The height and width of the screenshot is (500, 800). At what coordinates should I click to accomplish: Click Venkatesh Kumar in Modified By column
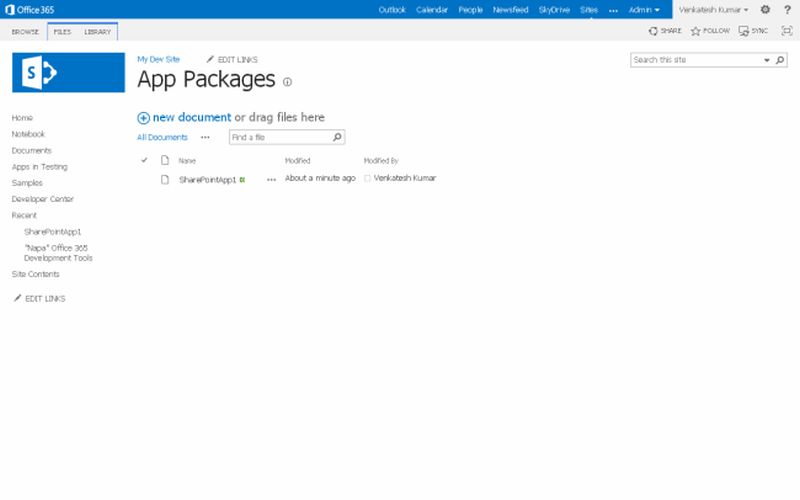tap(405, 178)
